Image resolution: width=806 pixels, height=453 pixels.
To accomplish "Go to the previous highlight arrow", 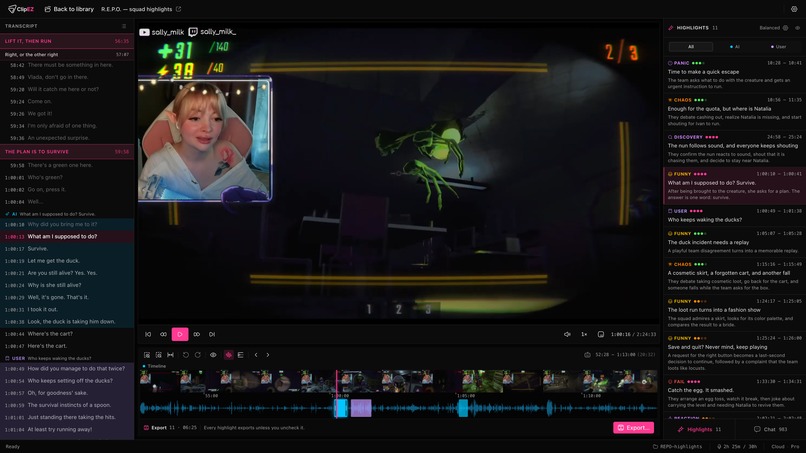I will [256, 355].
